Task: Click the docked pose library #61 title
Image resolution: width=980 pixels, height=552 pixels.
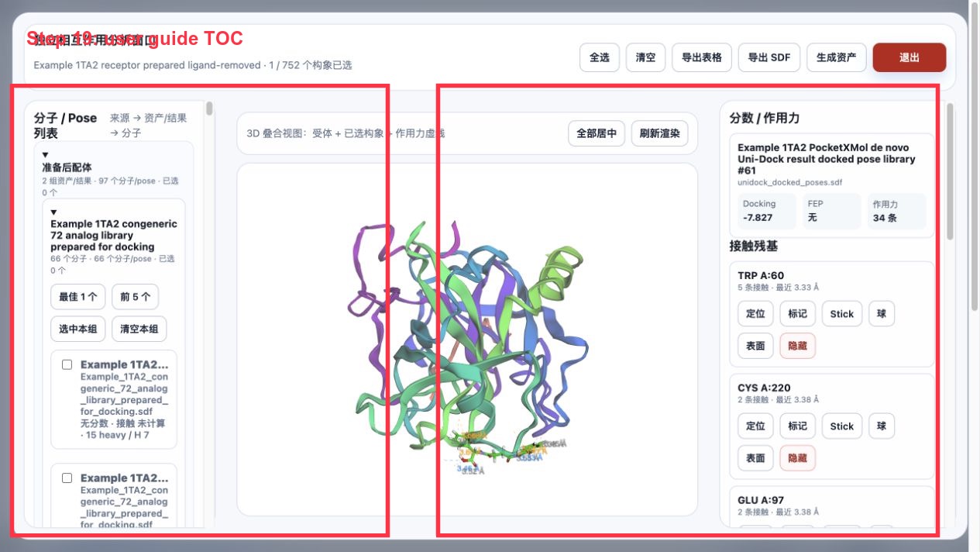Action: (826, 159)
